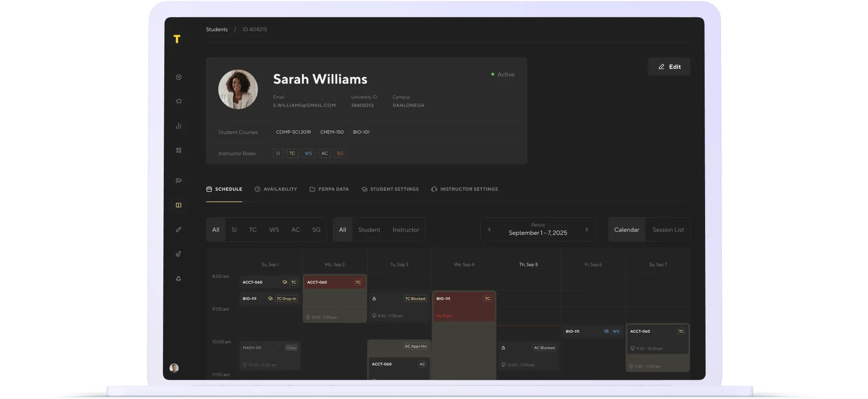
Task: Switch to the SCHEDULE tab
Action: point(224,189)
